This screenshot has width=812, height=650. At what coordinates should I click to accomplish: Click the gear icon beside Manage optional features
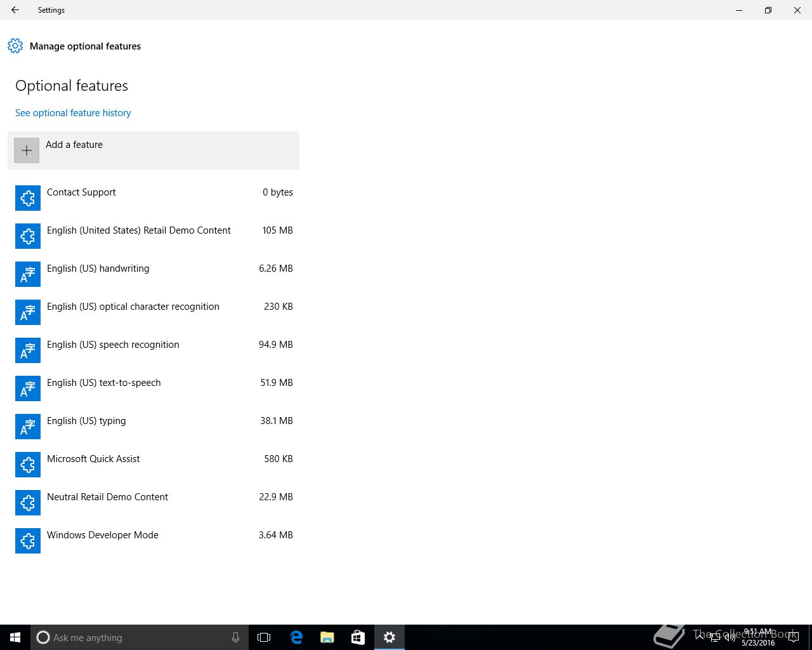[15, 46]
